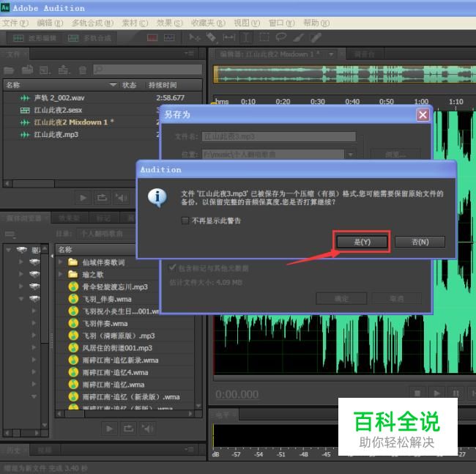The width and height of the screenshot is (476, 474).
Task: Open the 素材(C) menu
Action: [135, 23]
